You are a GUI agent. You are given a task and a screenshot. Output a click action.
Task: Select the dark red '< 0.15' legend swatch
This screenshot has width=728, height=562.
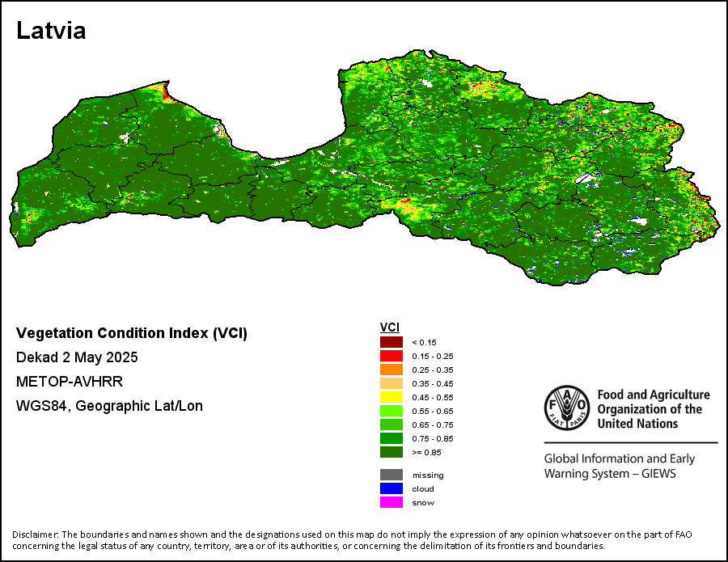[x=392, y=343]
